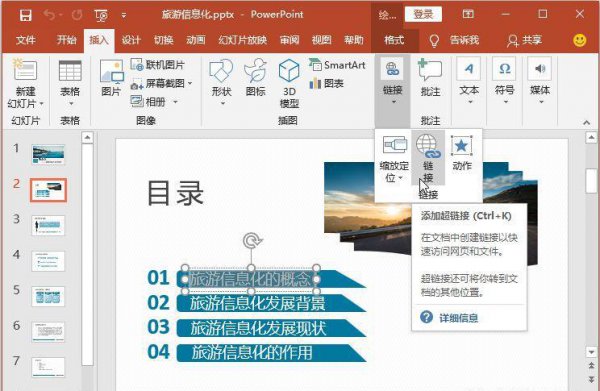Undo the last action

[x=49, y=15]
